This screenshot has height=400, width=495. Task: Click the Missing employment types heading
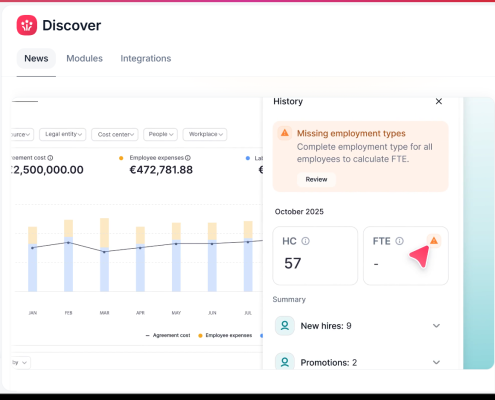(351, 133)
